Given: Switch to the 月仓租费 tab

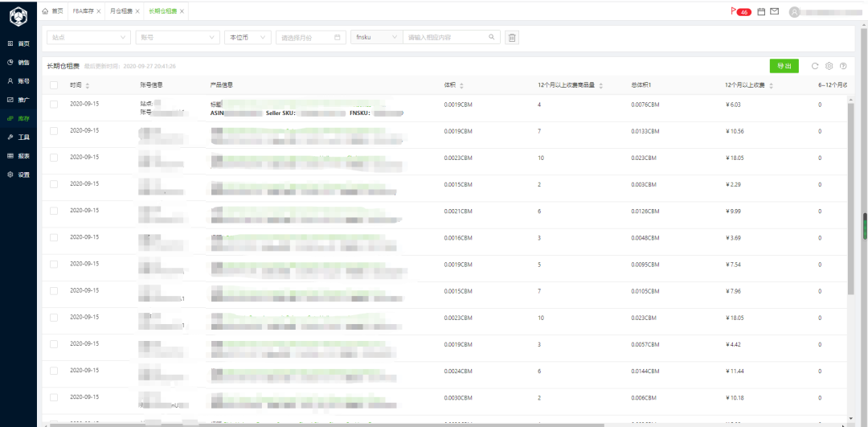Looking at the screenshot, I should coord(122,11).
